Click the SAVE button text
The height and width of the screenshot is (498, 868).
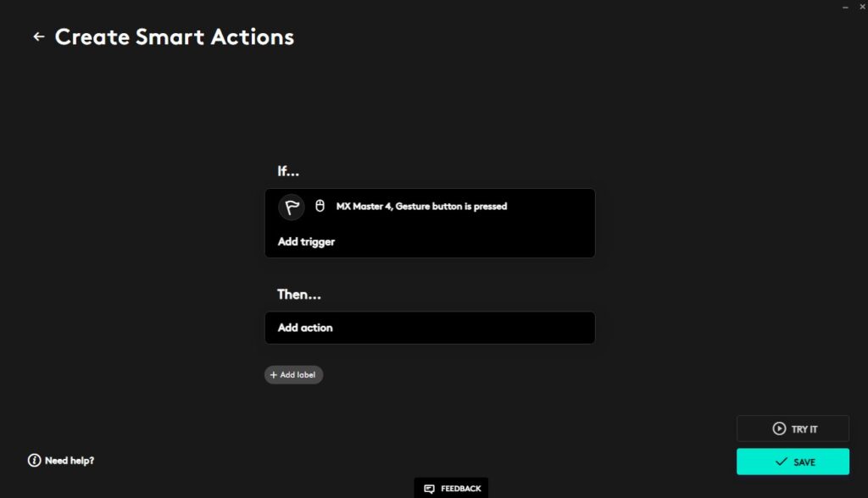(x=804, y=462)
